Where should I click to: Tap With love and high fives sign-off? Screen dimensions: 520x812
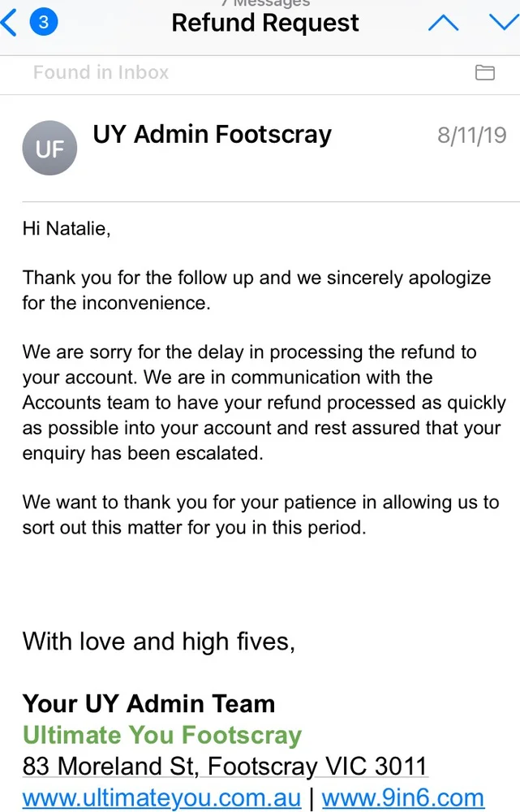(159, 641)
